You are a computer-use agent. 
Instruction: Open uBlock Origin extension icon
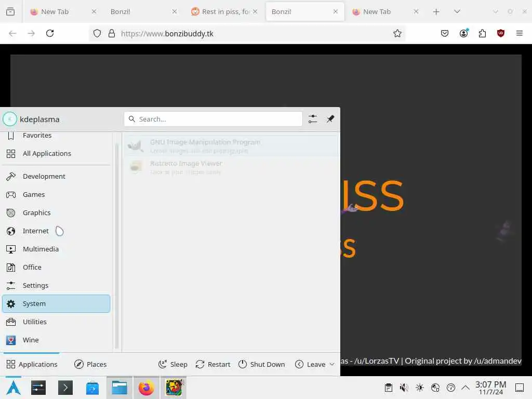(x=500, y=33)
